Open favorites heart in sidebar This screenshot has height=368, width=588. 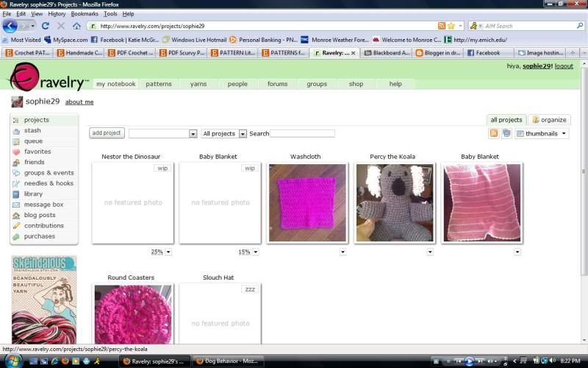pyautogui.click(x=17, y=152)
